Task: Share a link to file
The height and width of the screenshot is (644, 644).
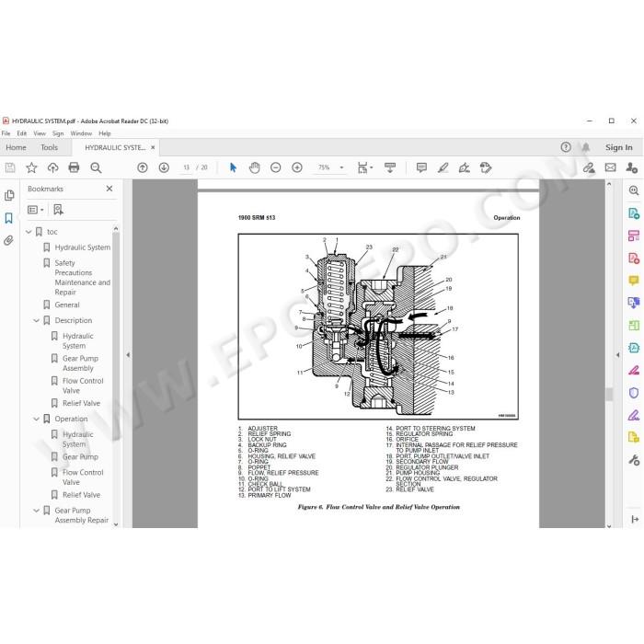Action: point(589,167)
